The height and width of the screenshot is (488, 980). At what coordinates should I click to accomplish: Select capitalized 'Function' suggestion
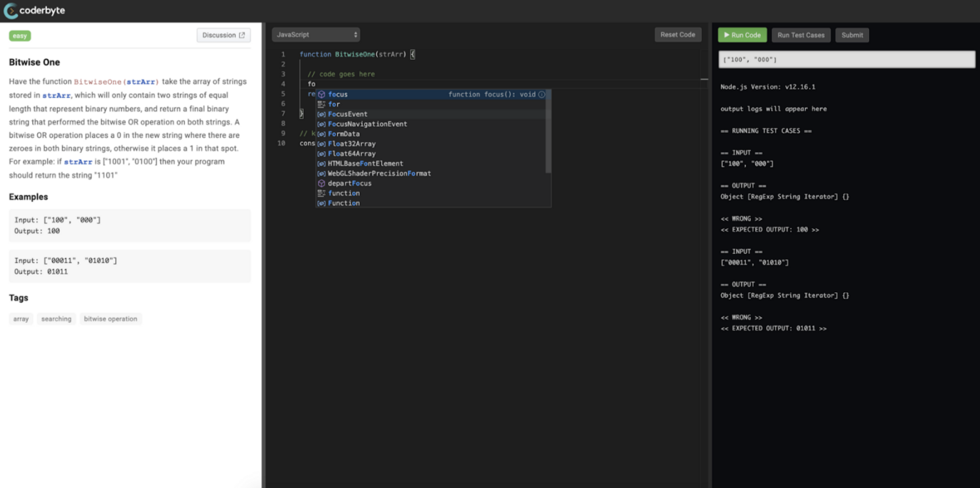430,203
